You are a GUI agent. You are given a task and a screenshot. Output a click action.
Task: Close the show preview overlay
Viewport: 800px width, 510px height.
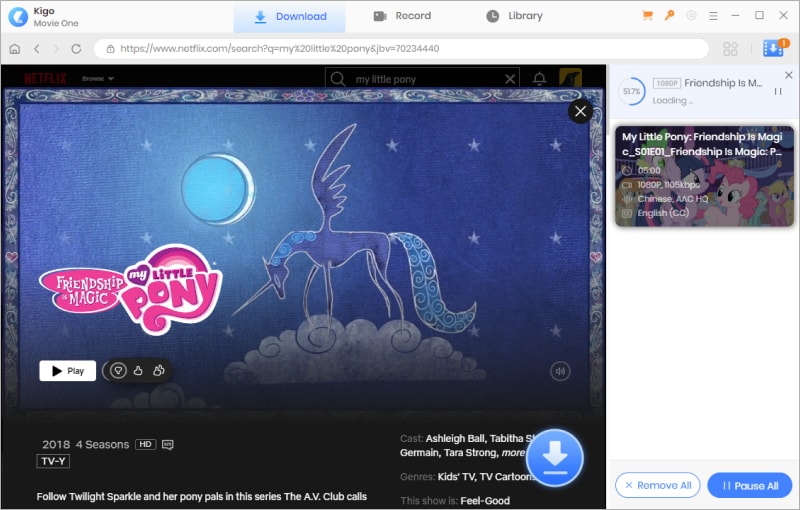point(580,111)
